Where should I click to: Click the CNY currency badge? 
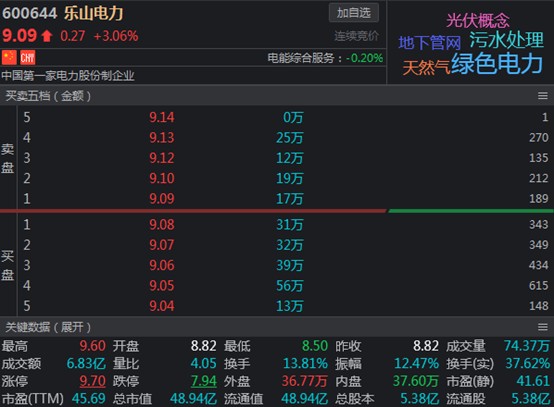28,58
